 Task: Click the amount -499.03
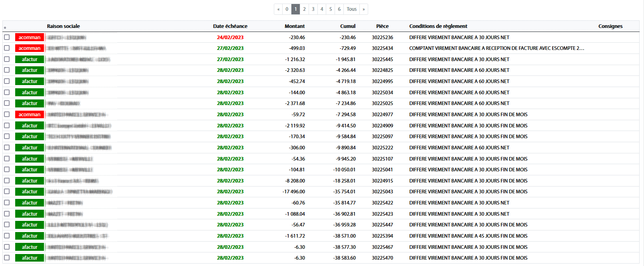click(x=297, y=48)
